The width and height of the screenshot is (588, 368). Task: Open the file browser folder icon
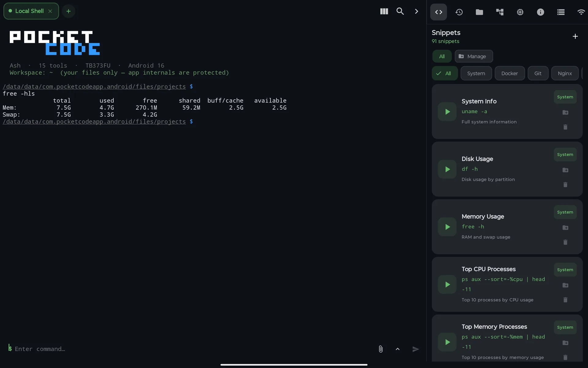pos(479,12)
